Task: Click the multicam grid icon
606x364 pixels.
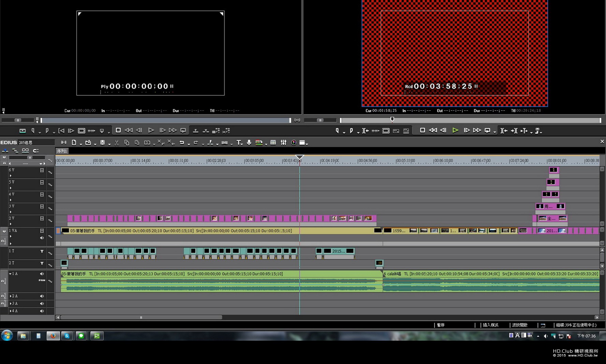Action: 273,143
